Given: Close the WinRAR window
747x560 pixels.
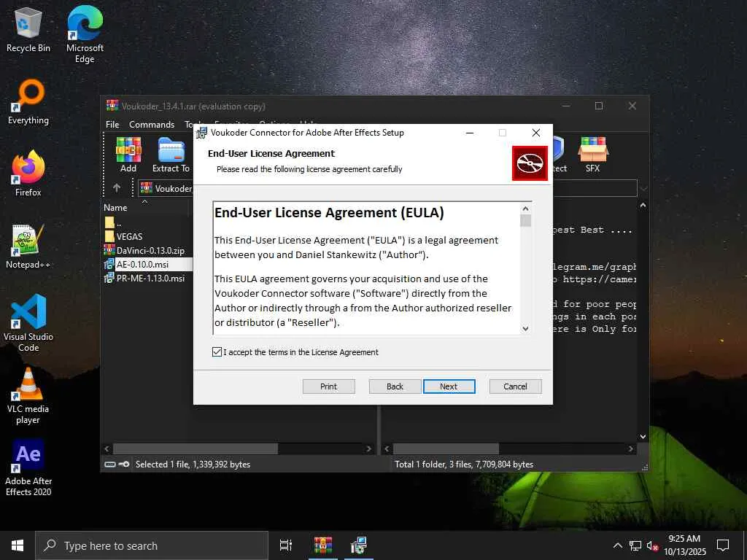Looking at the screenshot, I should coord(632,106).
